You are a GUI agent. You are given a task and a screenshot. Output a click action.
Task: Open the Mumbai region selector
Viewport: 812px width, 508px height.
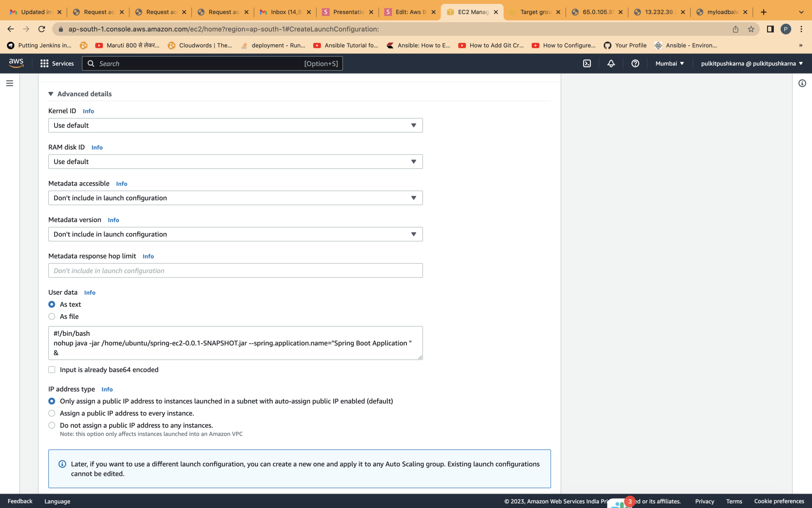670,64
